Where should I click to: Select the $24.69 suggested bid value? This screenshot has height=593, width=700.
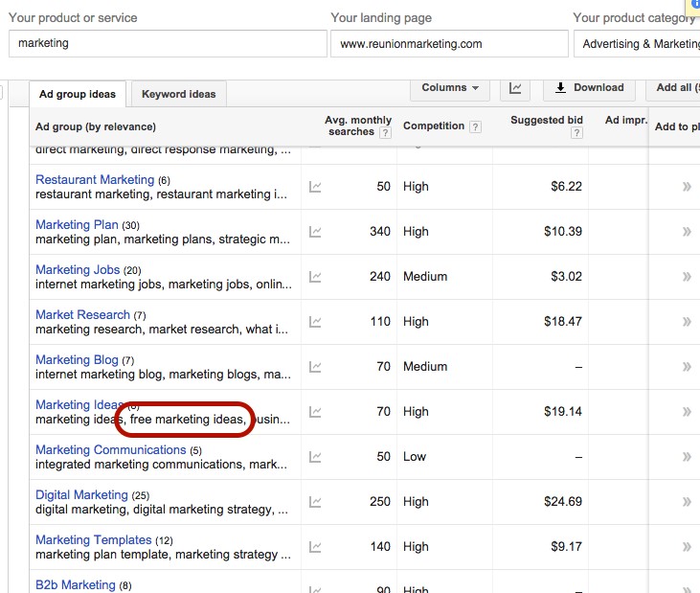(563, 502)
